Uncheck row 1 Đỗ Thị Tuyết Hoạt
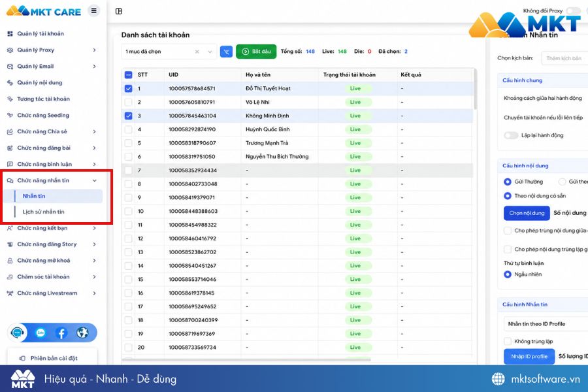Viewport: 588px width, 392px height. 128,89
